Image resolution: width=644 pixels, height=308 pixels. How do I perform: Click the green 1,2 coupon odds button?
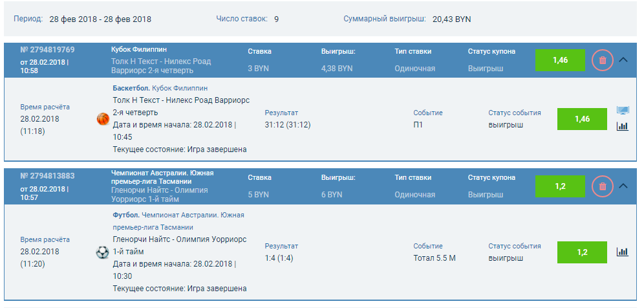point(560,186)
